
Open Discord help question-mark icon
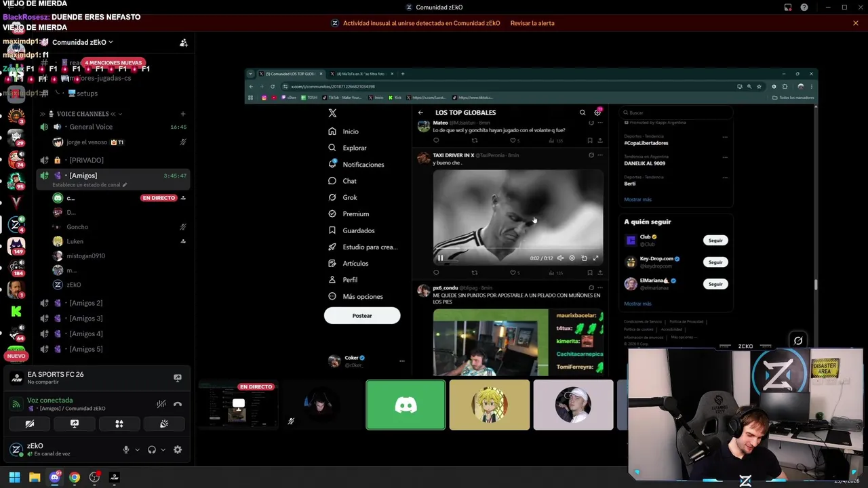click(804, 7)
